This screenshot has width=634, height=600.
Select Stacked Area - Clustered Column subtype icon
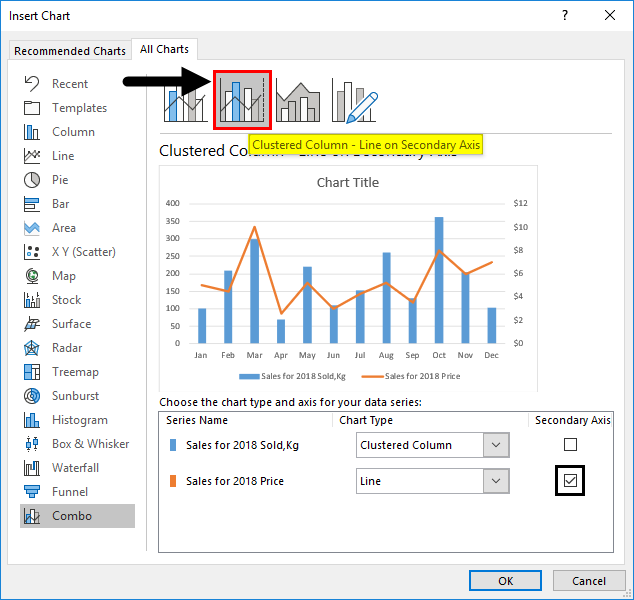pyautogui.click(x=298, y=100)
